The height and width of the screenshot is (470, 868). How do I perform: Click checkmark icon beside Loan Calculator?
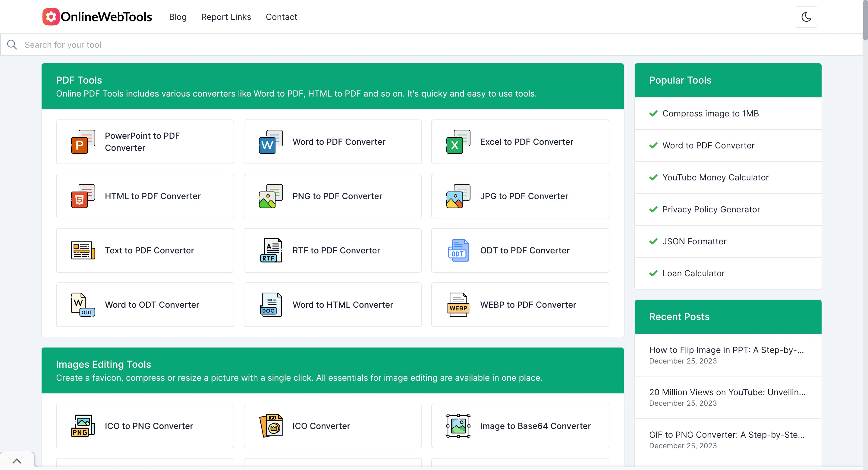coord(653,273)
